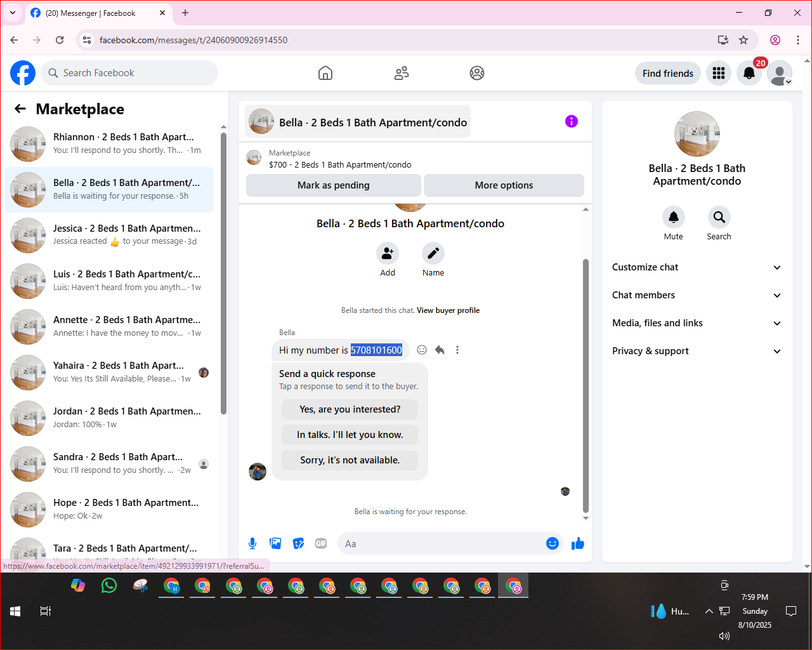The width and height of the screenshot is (812, 650).
Task: Open Jordan's conversation
Action: [x=109, y=418]
